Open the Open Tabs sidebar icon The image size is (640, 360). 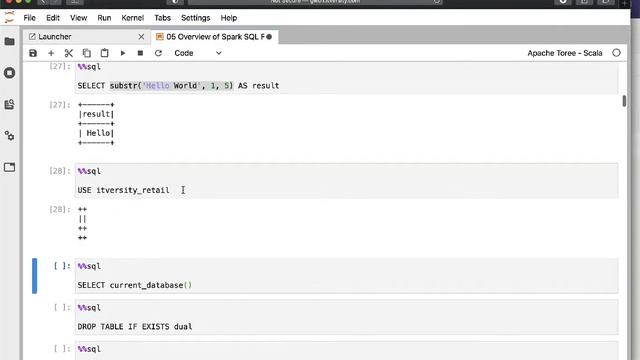click(x=9, y=167)
